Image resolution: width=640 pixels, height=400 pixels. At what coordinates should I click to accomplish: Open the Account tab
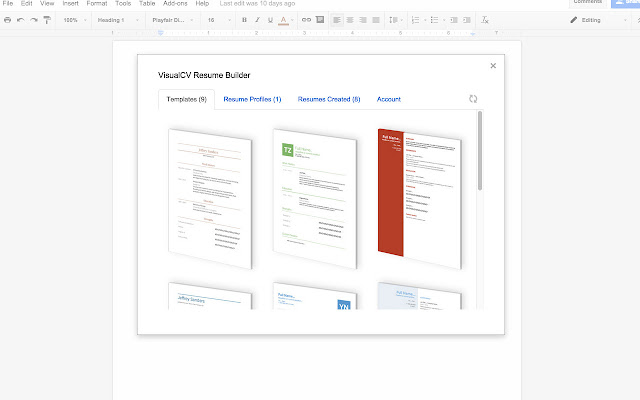point(389,99)
